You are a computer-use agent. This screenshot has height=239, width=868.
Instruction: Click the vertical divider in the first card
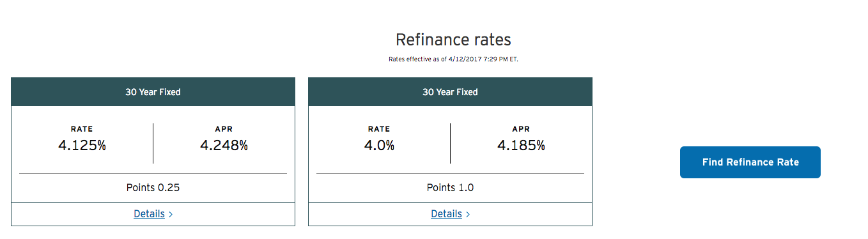[153, 143]
